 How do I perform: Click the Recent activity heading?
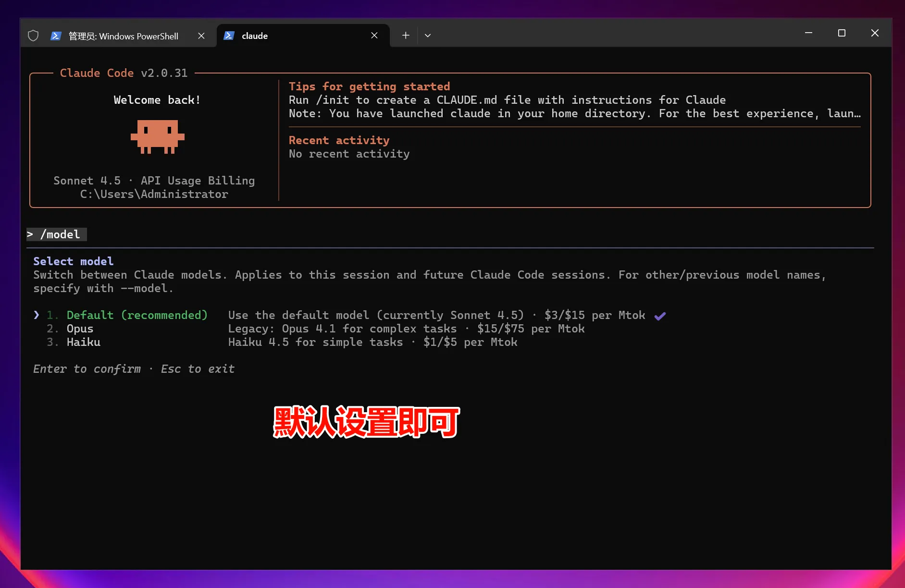[x=339, y=140]
